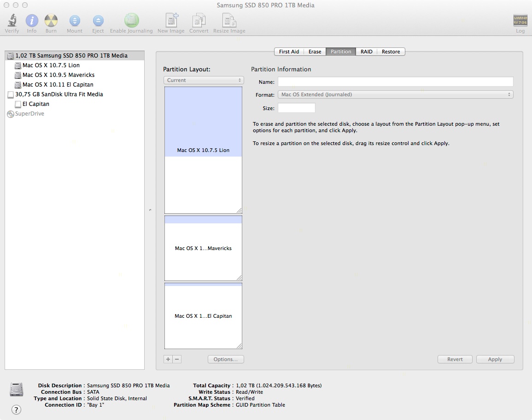
Task: Click the resize handle of the Lion partition
Action: pyautogui.click(x=239, y=210)
